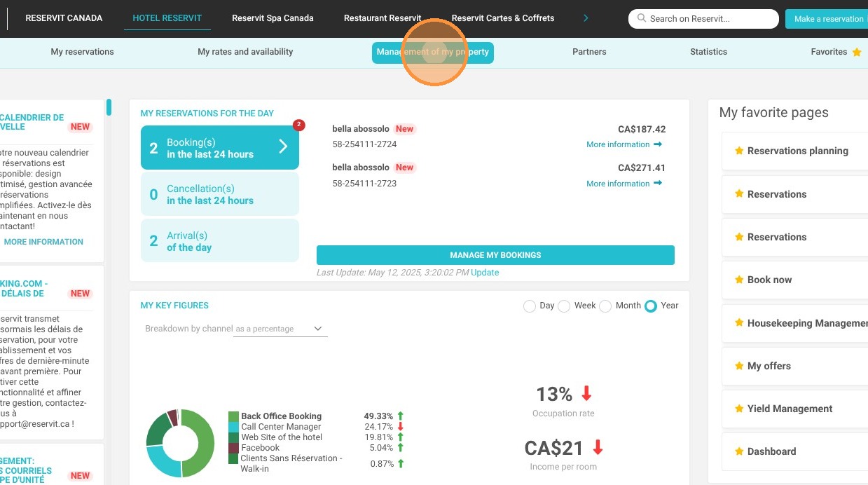Click green up arrow next to 49.33%
Viewport: 868px width, 485px height.
(x=401, y=416)
